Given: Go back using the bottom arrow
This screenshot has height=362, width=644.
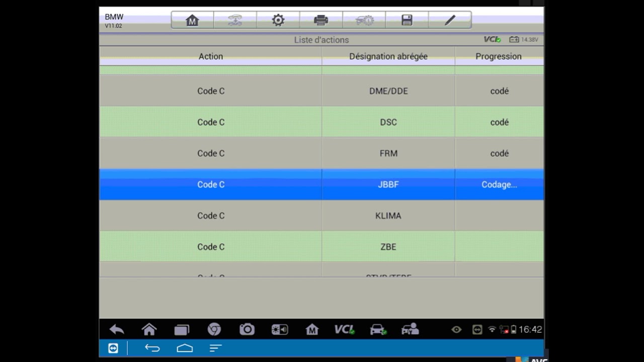Looking at the screenshot, I should point(117,330).
